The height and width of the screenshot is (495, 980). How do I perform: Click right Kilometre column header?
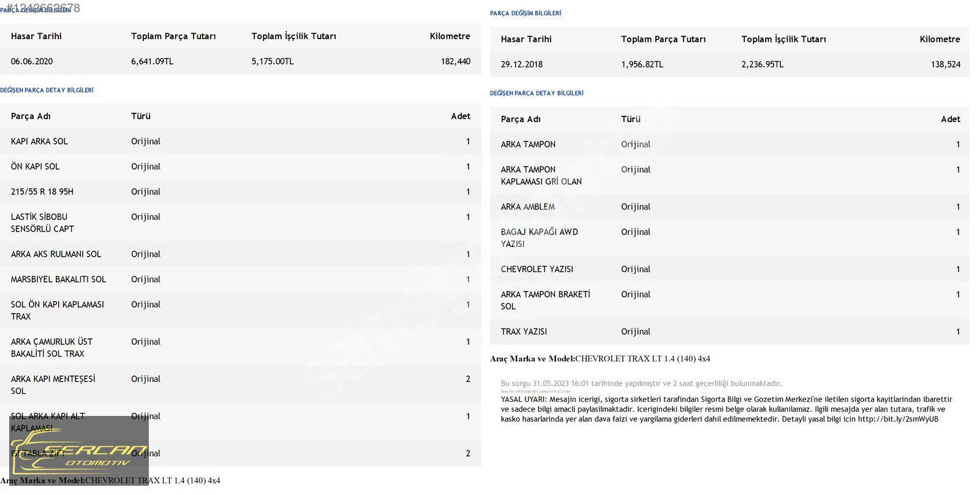(940, 39)
